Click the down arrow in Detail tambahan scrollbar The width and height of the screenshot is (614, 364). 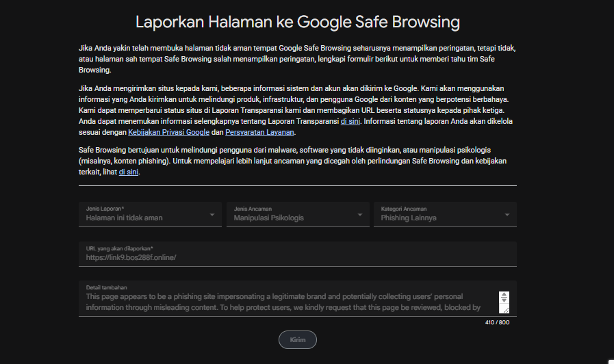coord(504,300)
